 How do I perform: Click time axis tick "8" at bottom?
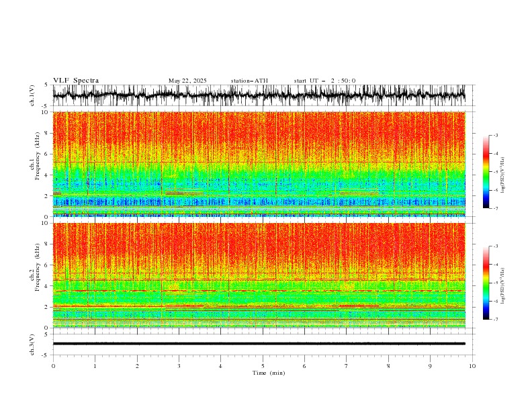pos(388,366)
